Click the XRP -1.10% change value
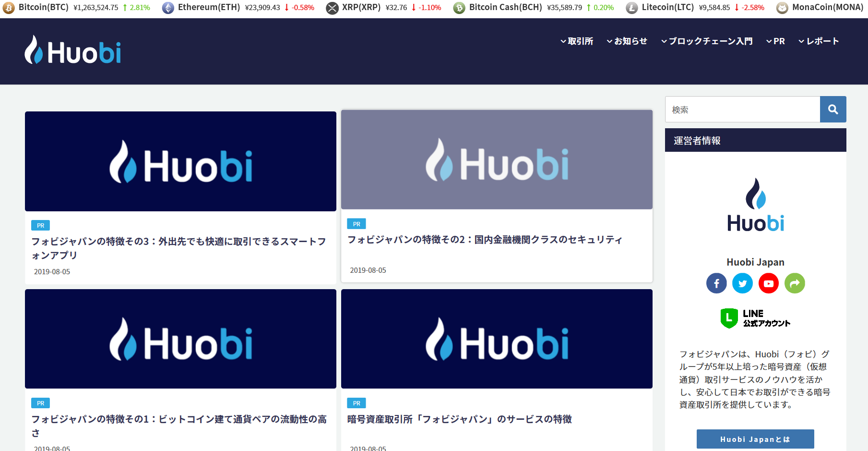The height and width of the screenshot is (451, 868). 429,8
